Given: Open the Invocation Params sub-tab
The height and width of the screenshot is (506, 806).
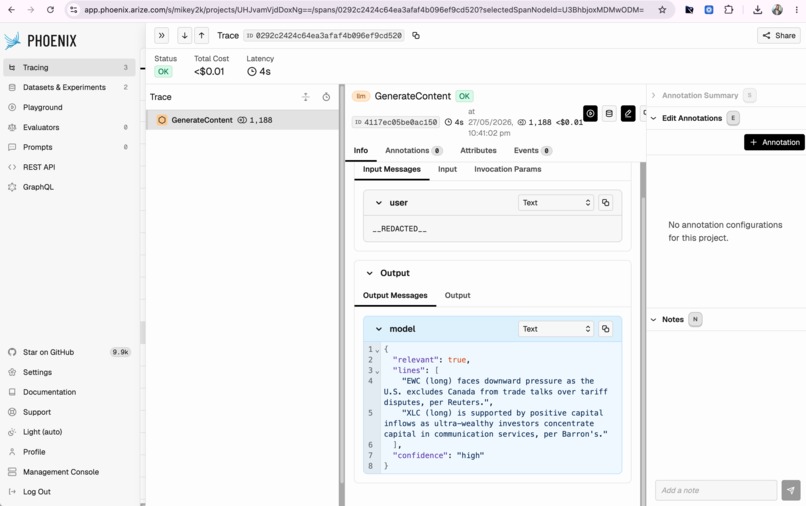Looking at the screenshot, I should click(507, 169).
